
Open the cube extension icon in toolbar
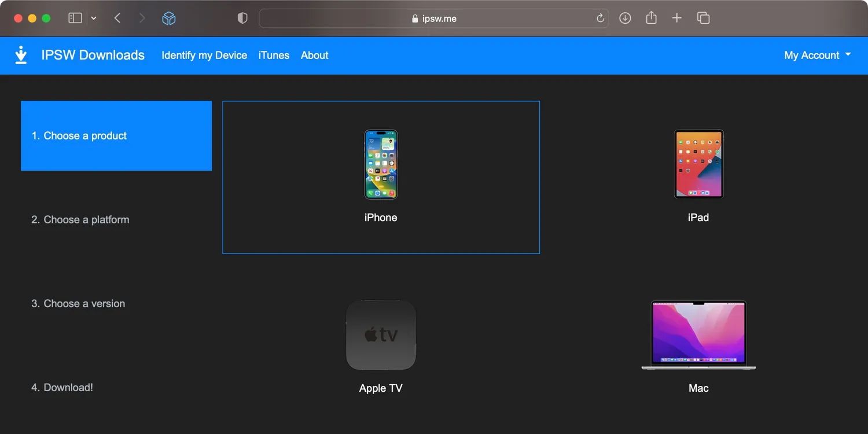point(168,19)
